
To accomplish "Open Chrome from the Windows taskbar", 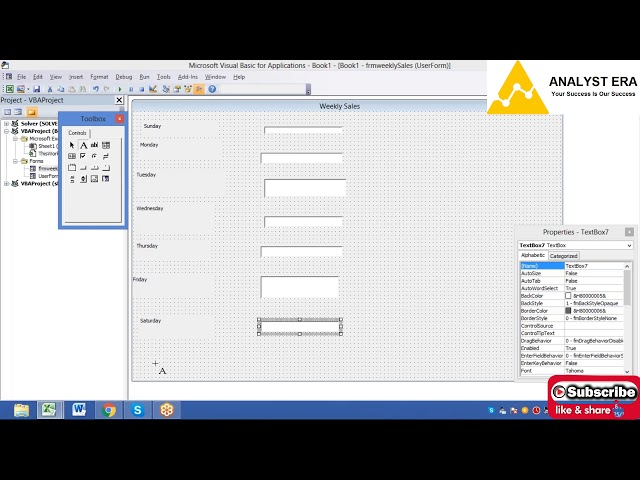I will tap(108, 410).
